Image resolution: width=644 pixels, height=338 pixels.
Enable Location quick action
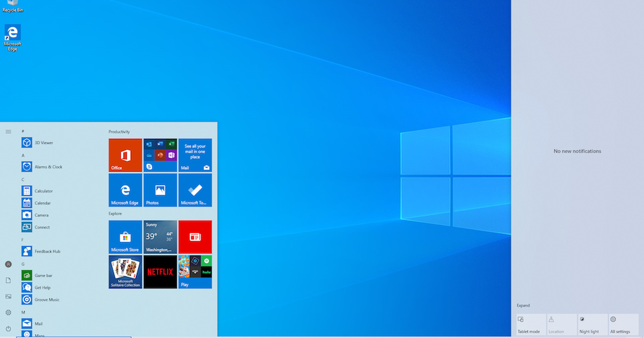point(561,324)
